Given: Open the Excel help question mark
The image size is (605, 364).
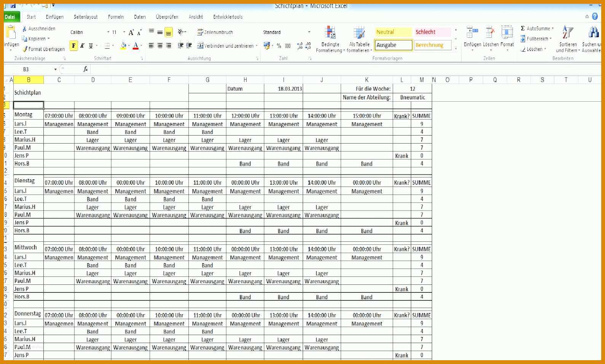Looking at the screenshot, I should (x=595, y=16).
